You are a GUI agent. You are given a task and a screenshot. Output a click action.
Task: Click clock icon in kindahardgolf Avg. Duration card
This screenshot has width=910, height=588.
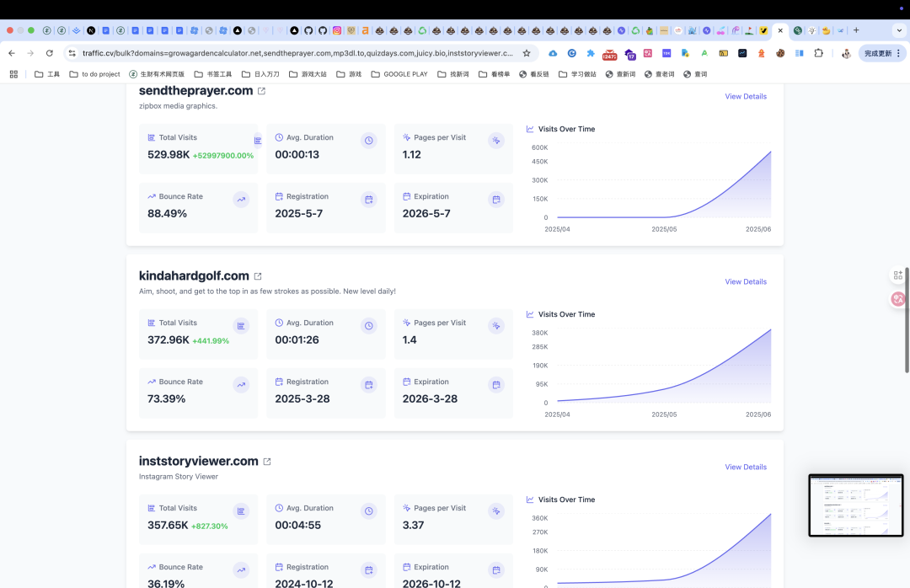click(x=368, y=326)
